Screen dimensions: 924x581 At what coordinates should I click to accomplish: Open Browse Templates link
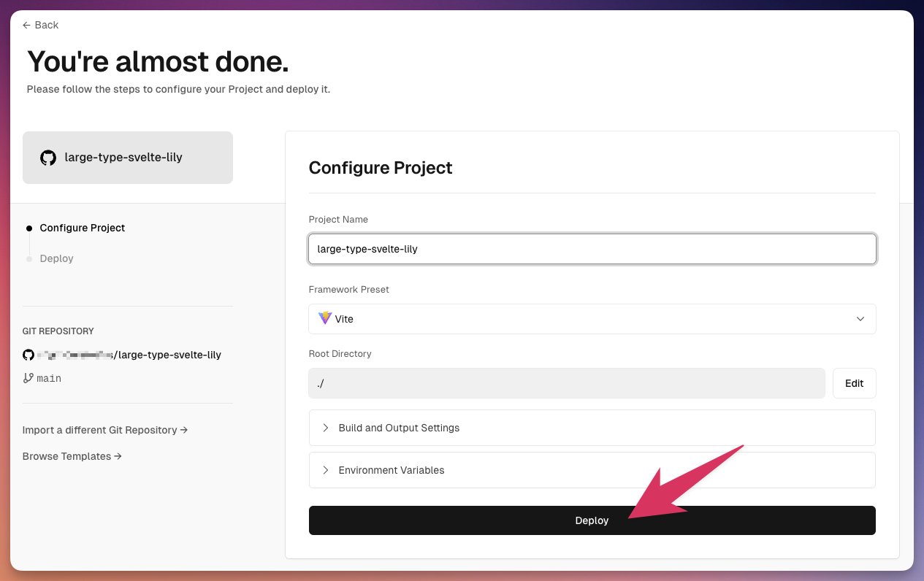click(72, 456)
